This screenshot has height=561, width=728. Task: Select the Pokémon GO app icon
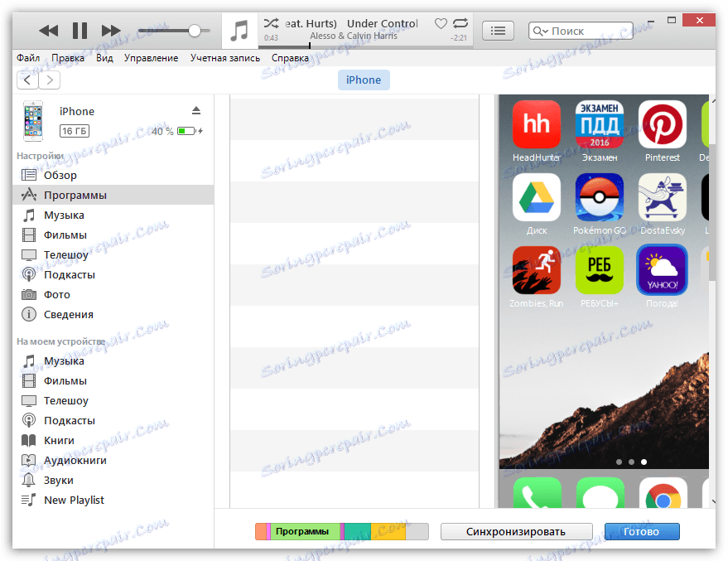click(x=600, y=197)
